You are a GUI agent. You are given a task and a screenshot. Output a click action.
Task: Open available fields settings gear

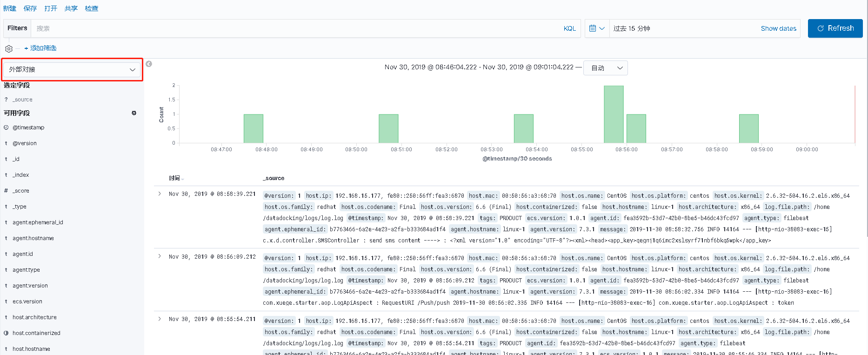click(x=134, y=113)
